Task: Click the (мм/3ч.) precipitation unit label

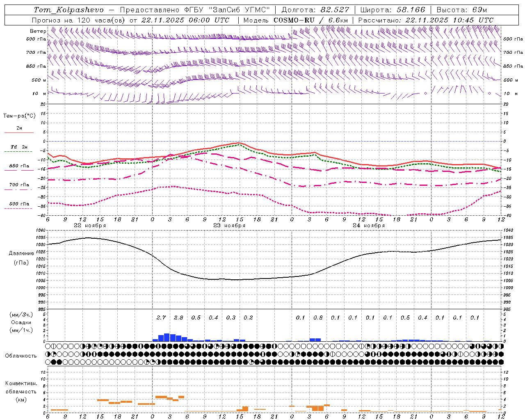Action: pos(21,315)
